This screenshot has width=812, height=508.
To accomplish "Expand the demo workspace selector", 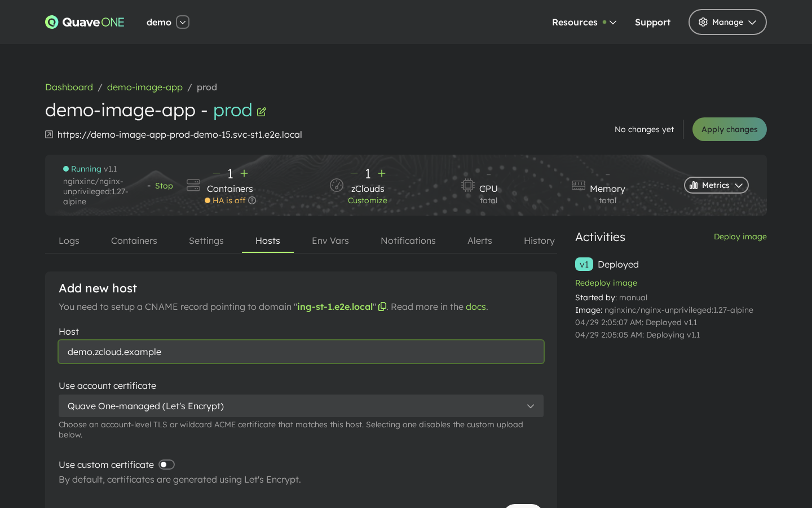I will point(182,22).
